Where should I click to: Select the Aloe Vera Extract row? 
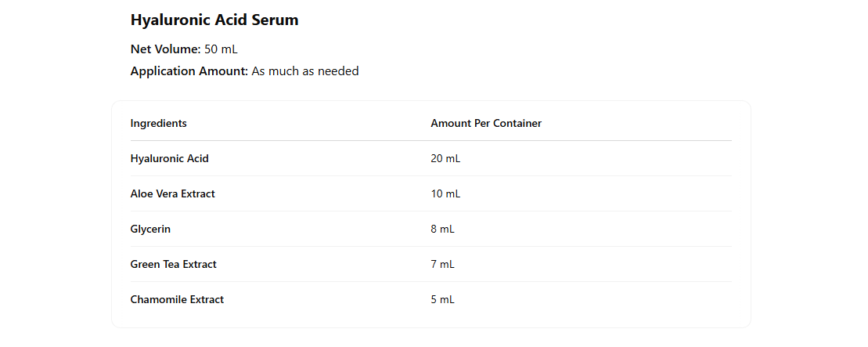point(172,193)
